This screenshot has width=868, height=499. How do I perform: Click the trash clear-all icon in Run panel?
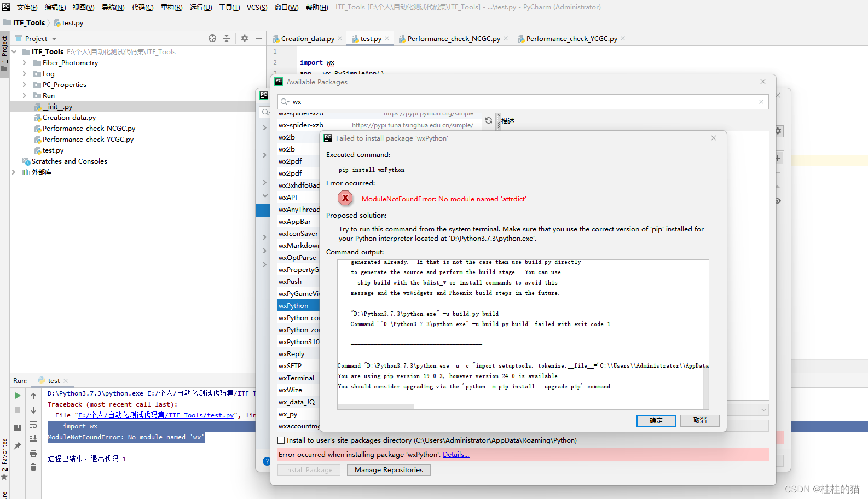(33, 467)
